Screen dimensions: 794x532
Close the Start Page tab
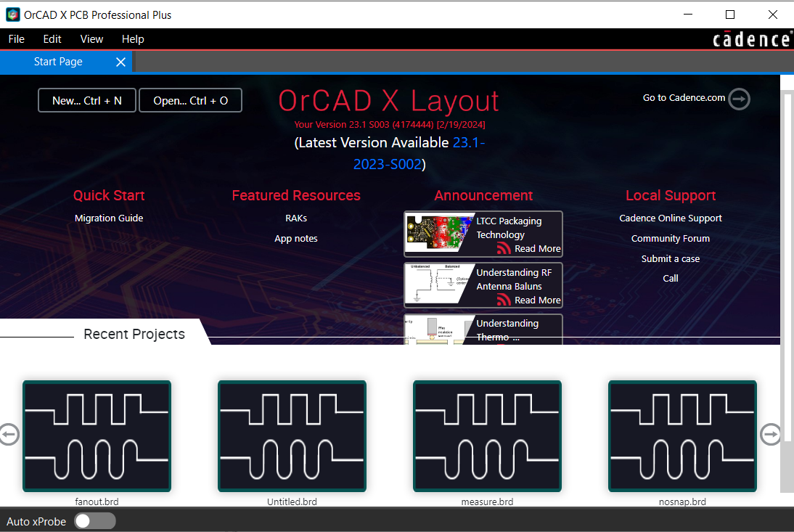120,62
